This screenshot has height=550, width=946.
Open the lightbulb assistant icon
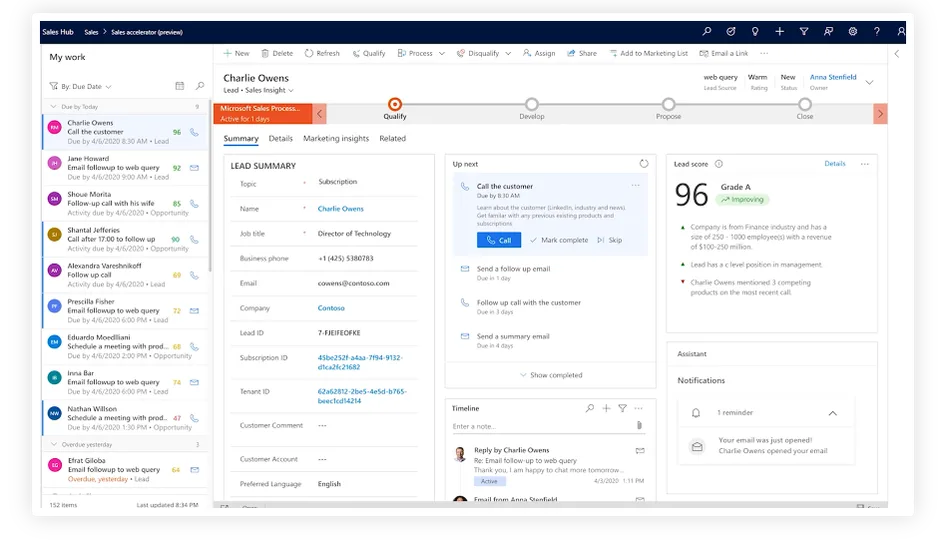pos(755,31)
